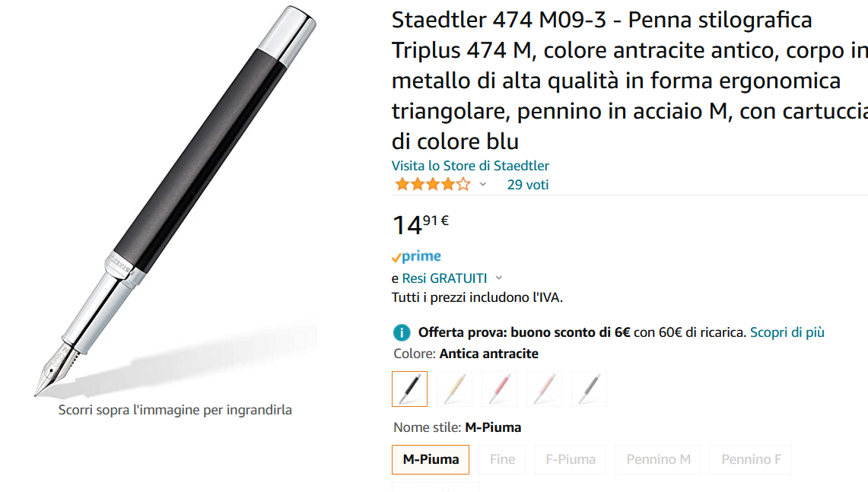Select the black anthracite pen color swatch
The image size is (868, 492).
coord(409,389)
